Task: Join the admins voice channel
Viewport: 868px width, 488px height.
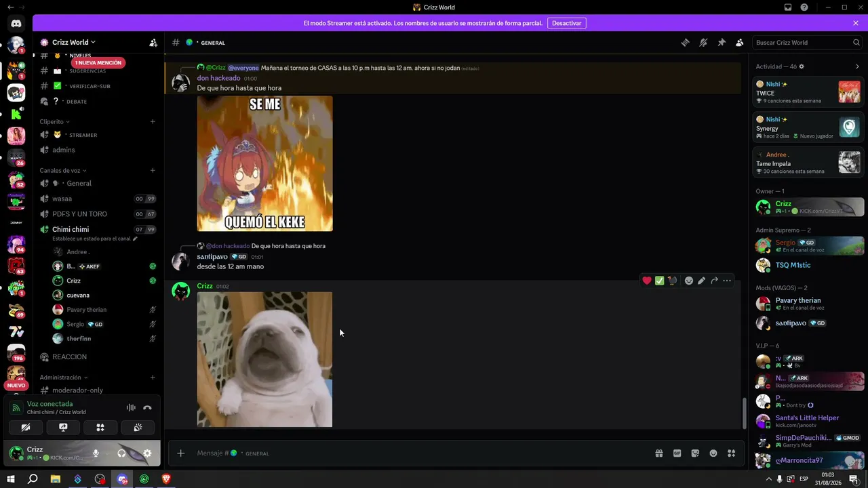Action: (98, 150)
